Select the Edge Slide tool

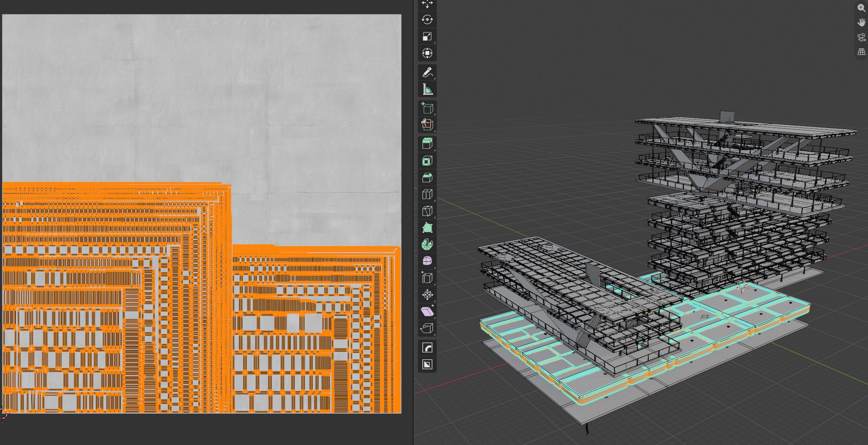pos(427,278)
